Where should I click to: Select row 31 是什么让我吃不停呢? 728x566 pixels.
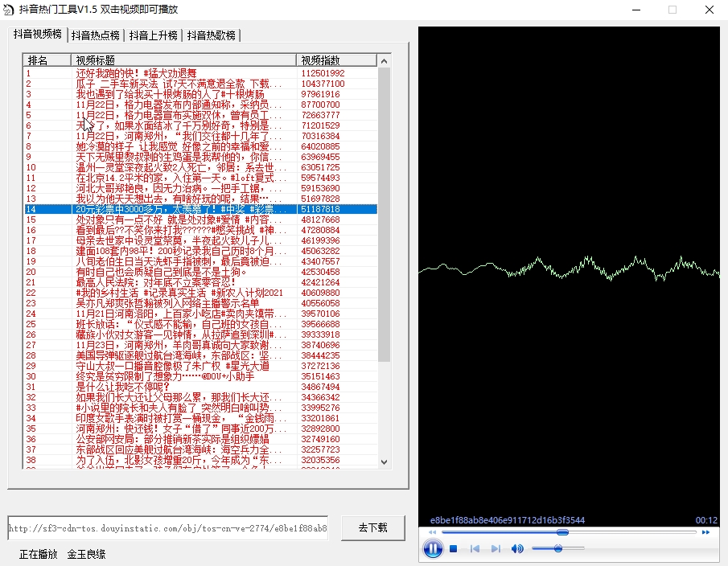200,387
